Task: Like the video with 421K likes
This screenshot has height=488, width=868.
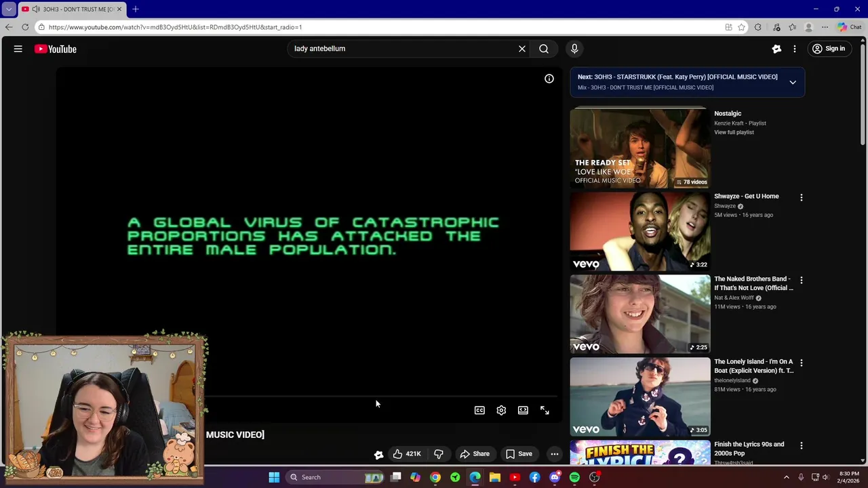Action: tap(407, 454)
